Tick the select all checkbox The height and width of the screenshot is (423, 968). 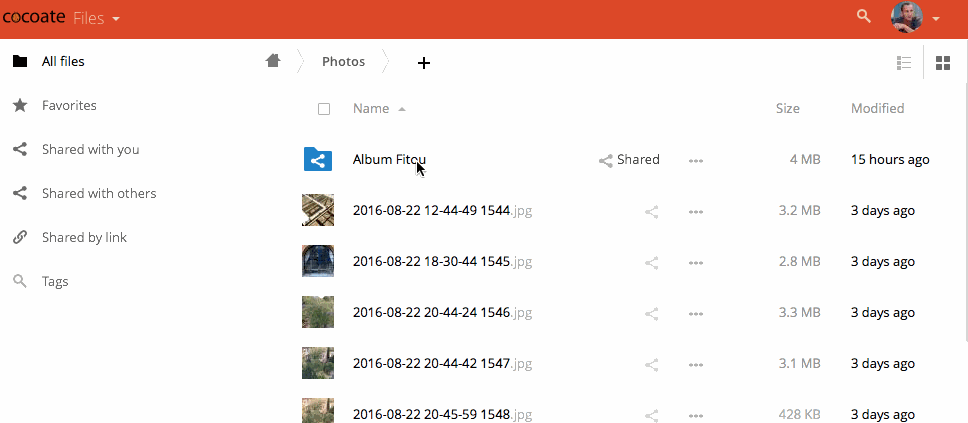tap(323, 109)
